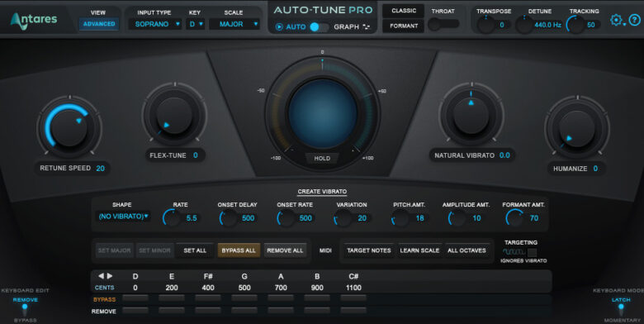Enable the Targeting Ignores Vibrato checkbox
644x324 pixels.
tap(532, 252)
